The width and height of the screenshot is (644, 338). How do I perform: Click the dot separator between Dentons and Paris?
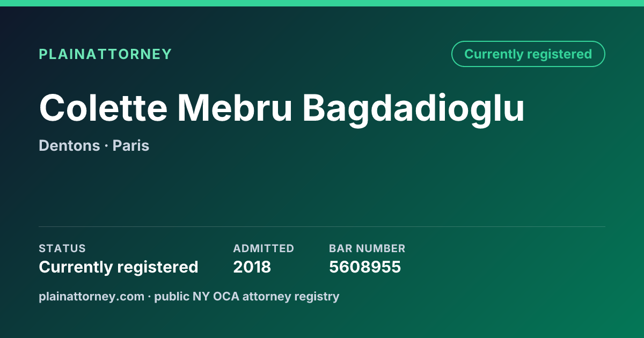click(106, 146)
